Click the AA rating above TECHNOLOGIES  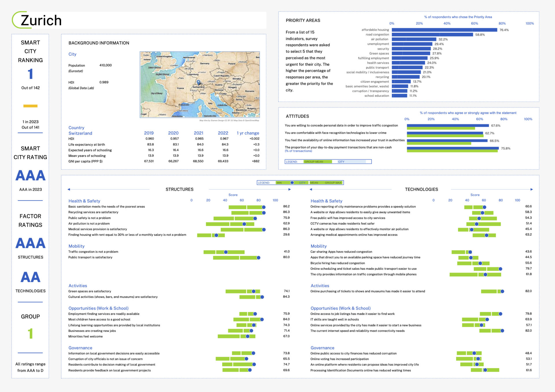point(30,277)
